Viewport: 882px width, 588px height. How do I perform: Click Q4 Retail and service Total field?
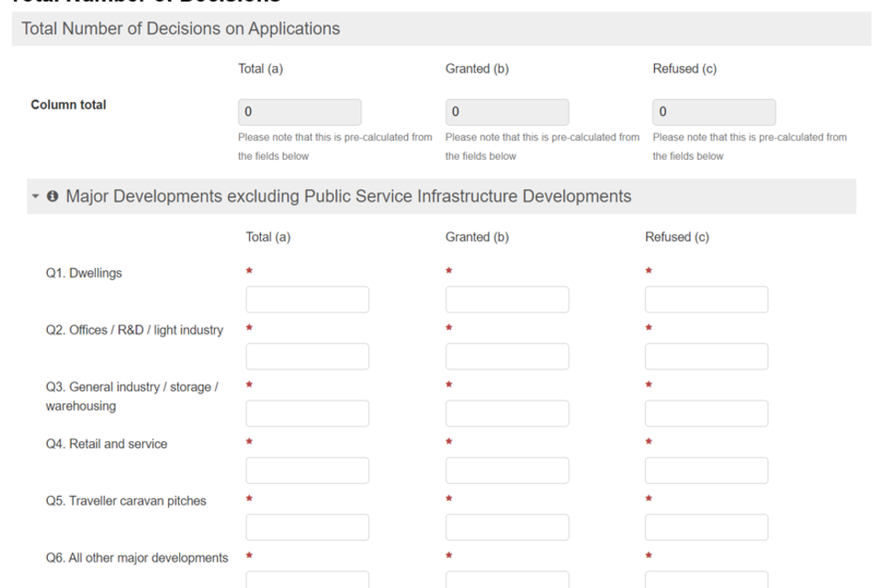tap(307, 470)
